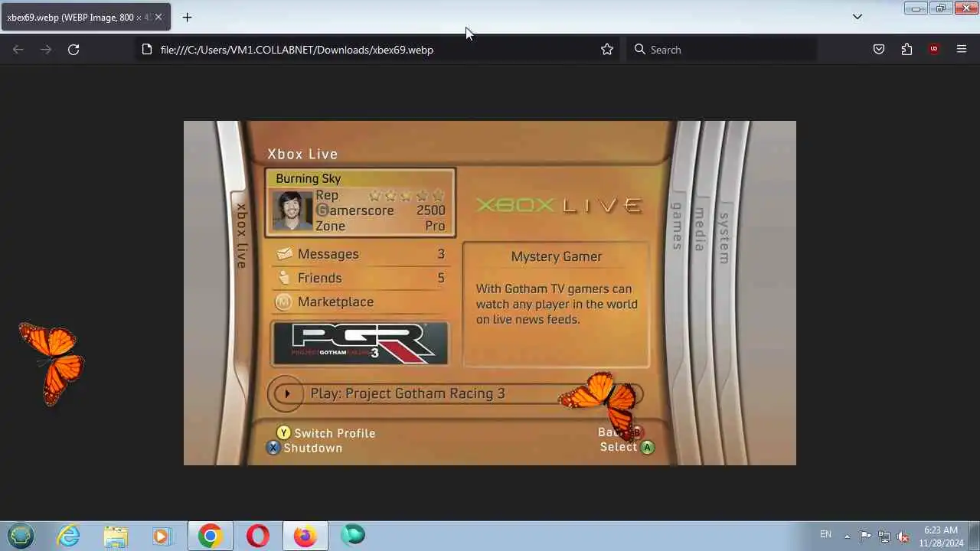
Task: Click the page document icon in address bar
Action: [147, 50]
